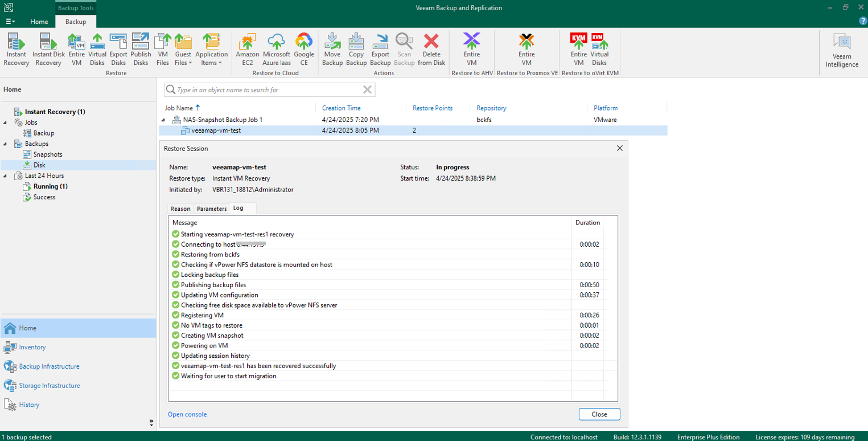Select the Restore Entire VM icon
Viewport: 868px width, 441px height.
[x=77, y=50]
